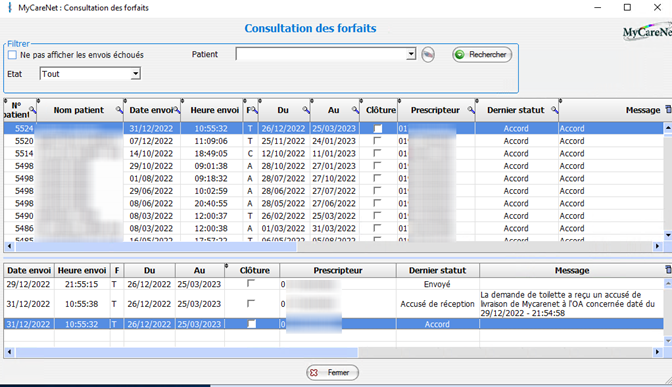Sort lower table by Date envoi header

[29, 270]
